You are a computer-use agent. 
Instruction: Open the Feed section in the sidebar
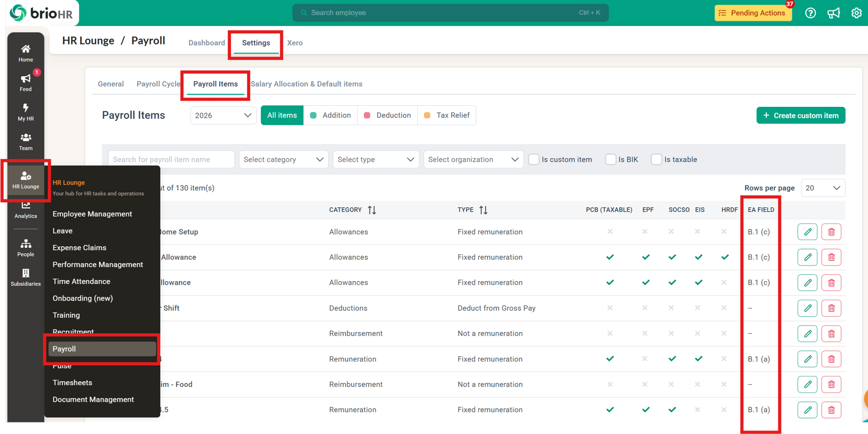pyautogui.click(x=25, y=82)
